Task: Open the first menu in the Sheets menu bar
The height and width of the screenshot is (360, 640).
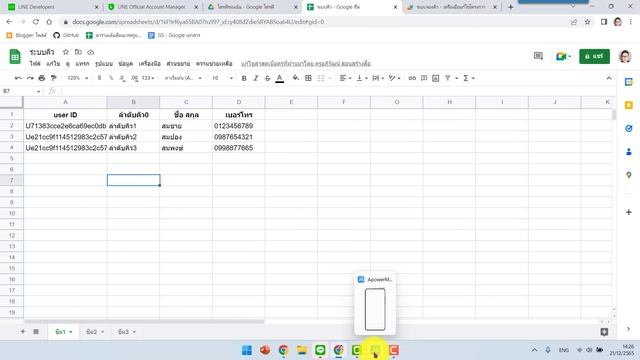Action: (35, 64)
